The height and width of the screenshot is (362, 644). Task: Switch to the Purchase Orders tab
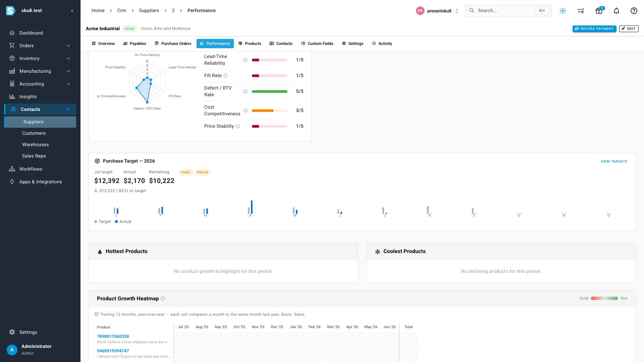pyautogui.click(x=173, y=44)
